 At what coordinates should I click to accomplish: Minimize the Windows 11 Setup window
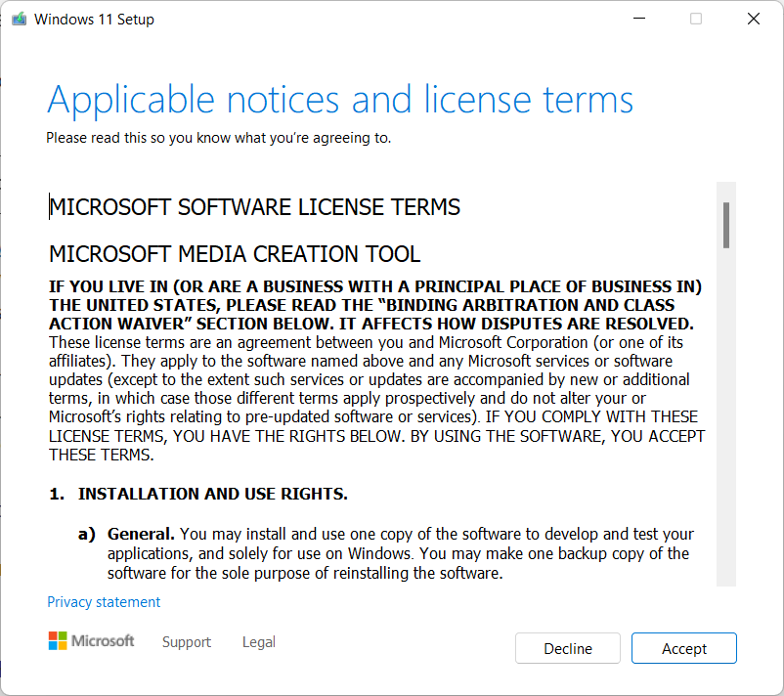coord(638,18)
